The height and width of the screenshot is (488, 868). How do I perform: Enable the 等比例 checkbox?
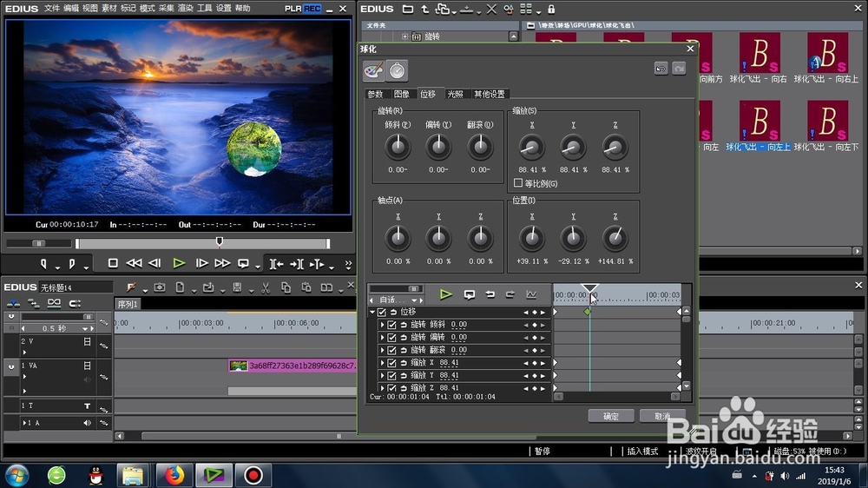point(518,183)
